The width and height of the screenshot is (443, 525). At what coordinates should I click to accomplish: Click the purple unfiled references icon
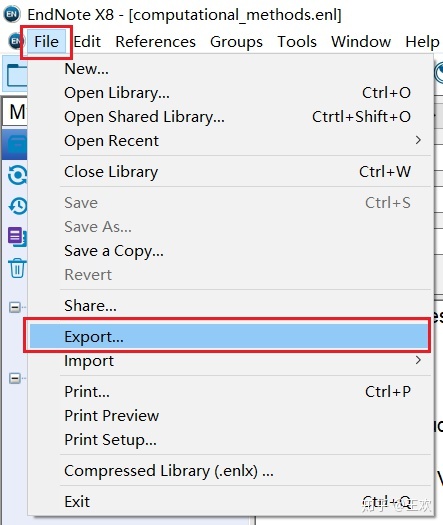tap(17, 236)
